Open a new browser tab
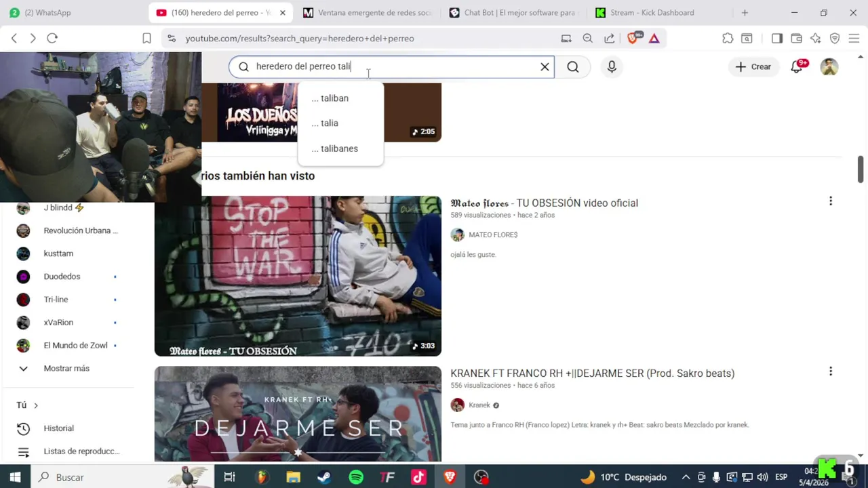 tap(745, 13)
